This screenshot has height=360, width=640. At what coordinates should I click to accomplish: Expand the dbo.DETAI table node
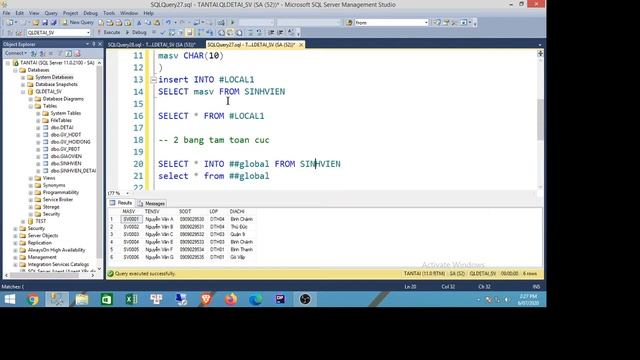pyautogui.click(x=38, y=128)
